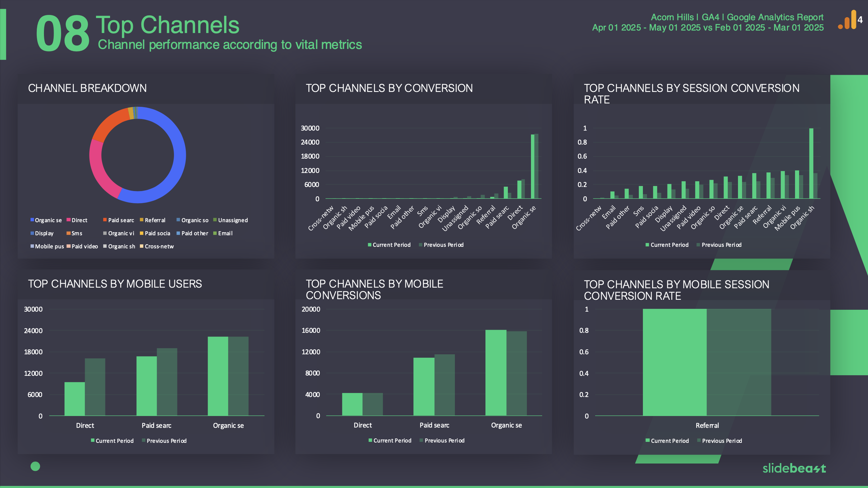
Task: Click the Organic so entry in donut legend
Action: pos(192,220)
